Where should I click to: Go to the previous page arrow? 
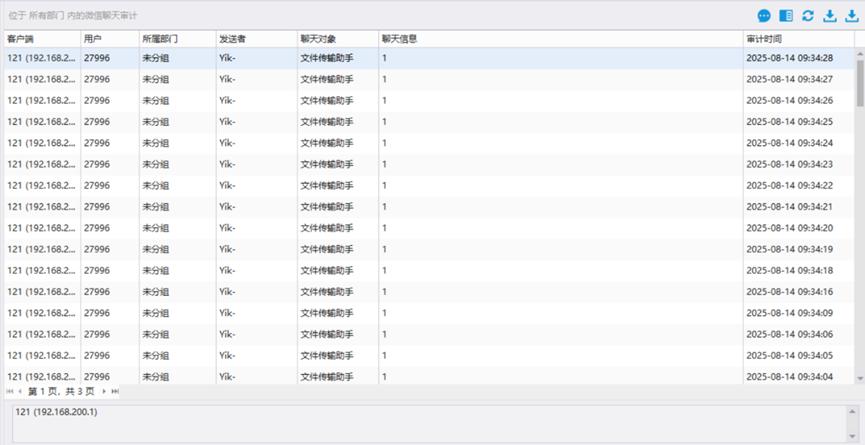[21, 391]
